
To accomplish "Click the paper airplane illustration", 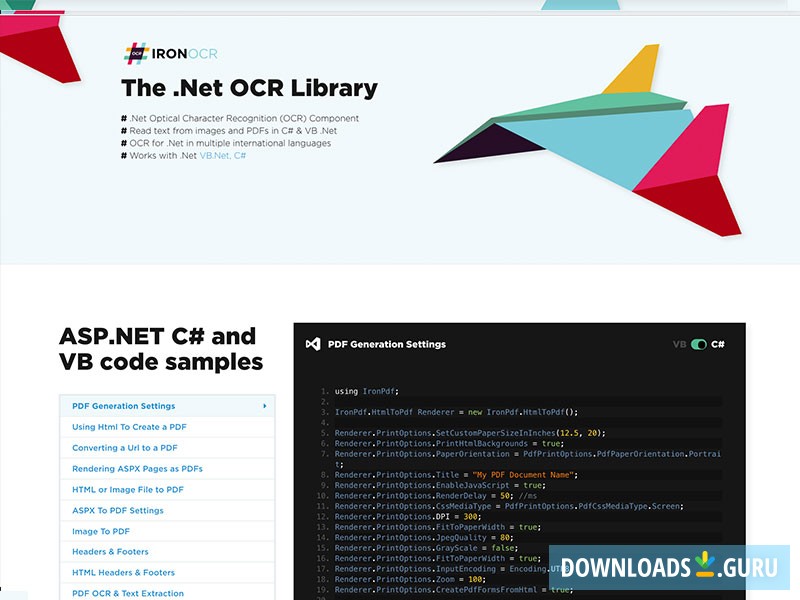I will tap(587, 140).
